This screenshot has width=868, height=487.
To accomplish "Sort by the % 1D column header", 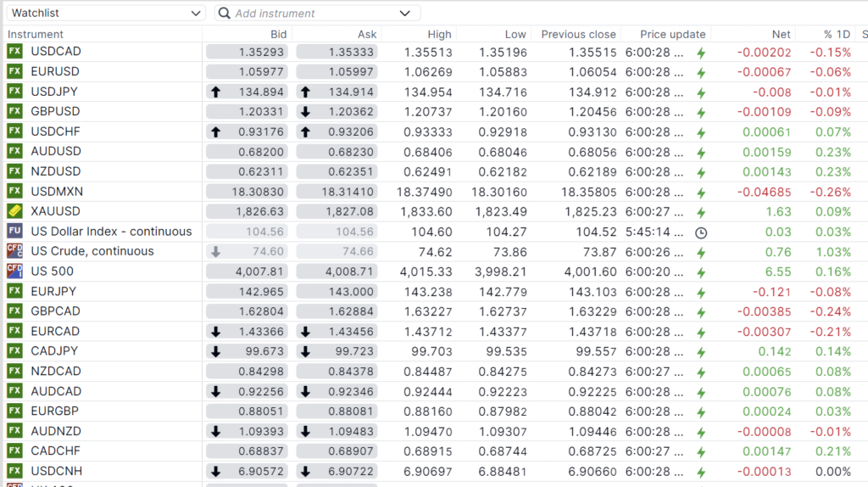I will tap(837, 35).
